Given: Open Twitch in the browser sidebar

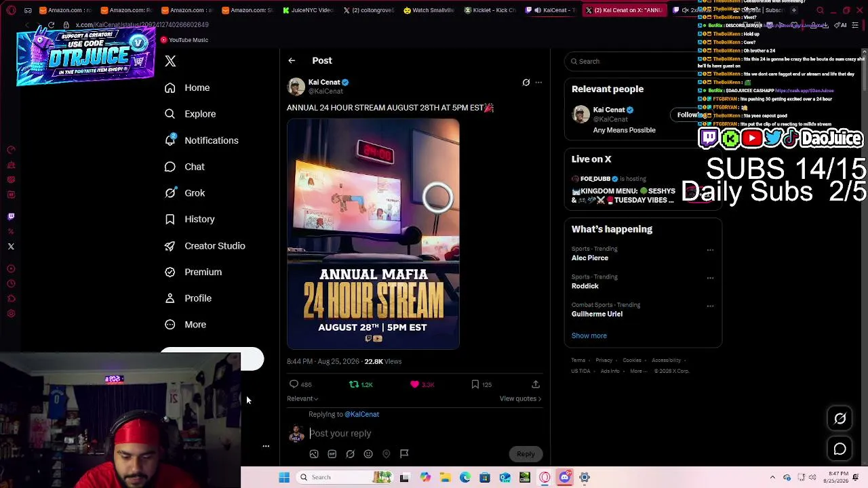Looking at the screenshot, I should point(11,216).
